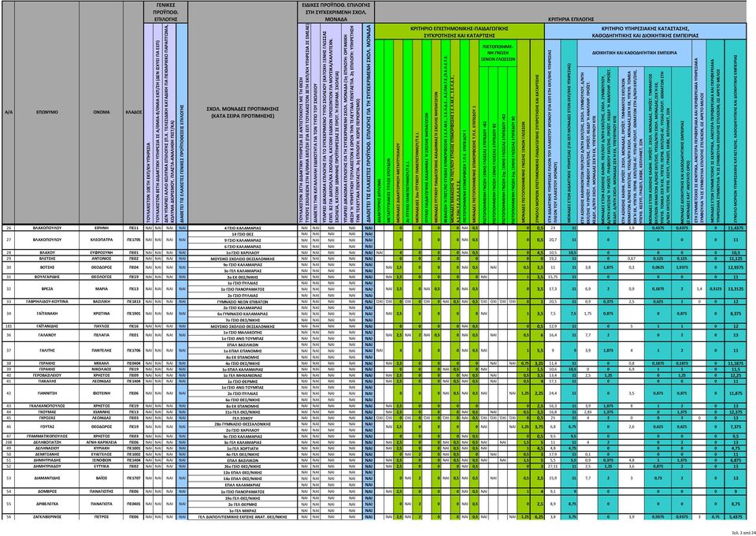Click school cell ΓΕΛ ΔΙΑΠΟΛΙΤΙΣΜΙΚΗΣ ΕΚΠ/ΣΗΣ ΑΝΑΤ. ΘΕΣ/ΝΙΚΗΣ
Viewport: 756px width, 536px height.
(x=243, y=517)
